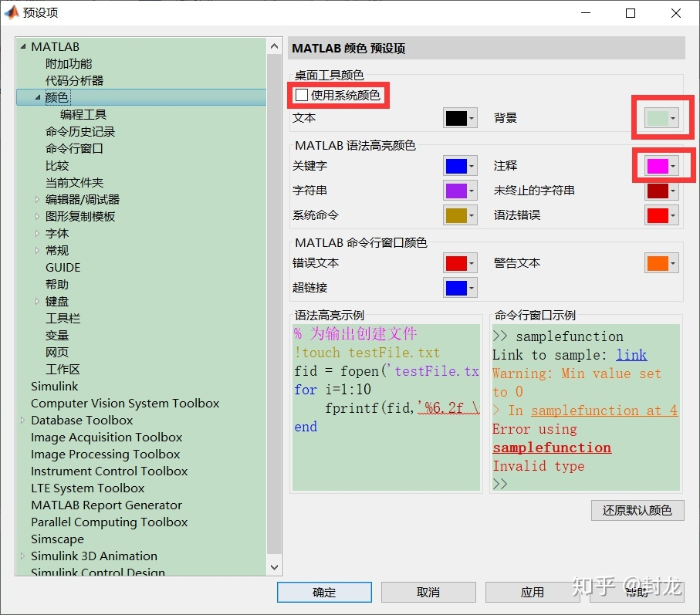Open the 未终止的字符串 color dropdown
700x615 pixels.
(x=661, y=191)
